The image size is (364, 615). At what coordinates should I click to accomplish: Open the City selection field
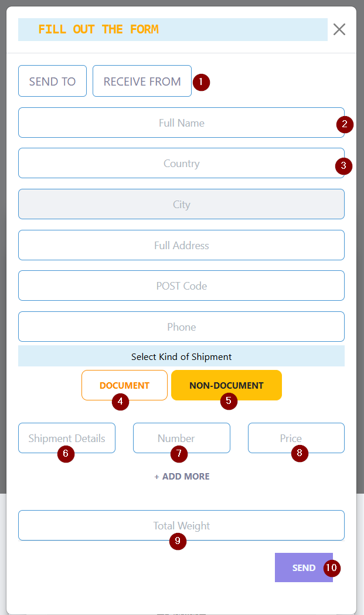(181, 205)
